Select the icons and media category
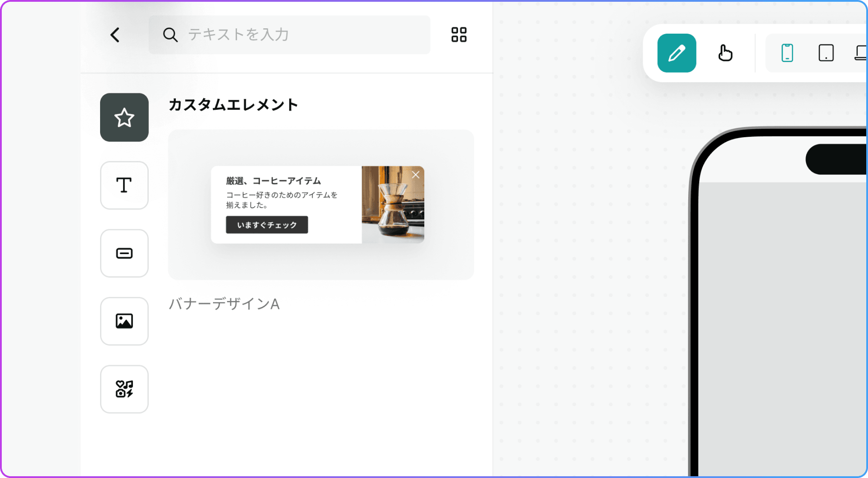The image size is (868, 478). pyautogui.click(x=124, y=389)
